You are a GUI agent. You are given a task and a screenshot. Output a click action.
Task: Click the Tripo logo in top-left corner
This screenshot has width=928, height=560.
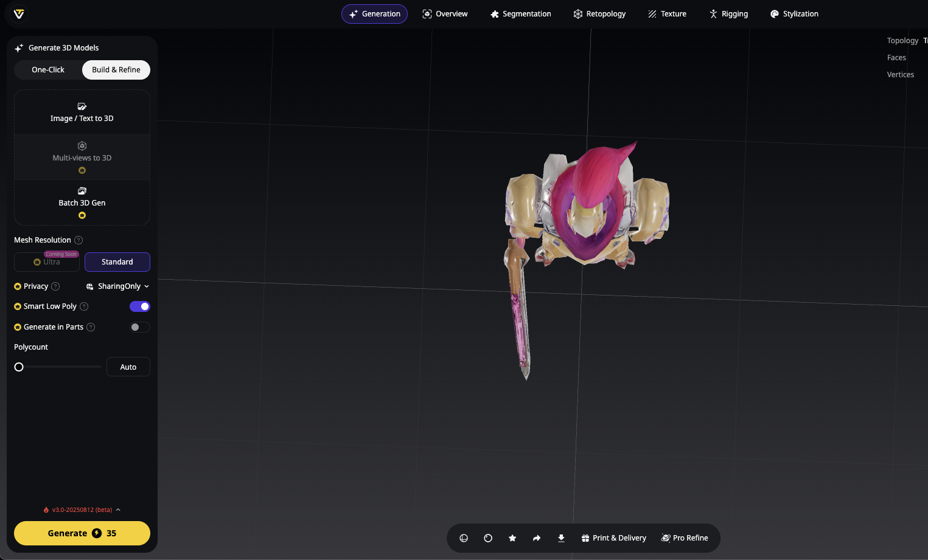pyautogui.click(x=19, y=14)
